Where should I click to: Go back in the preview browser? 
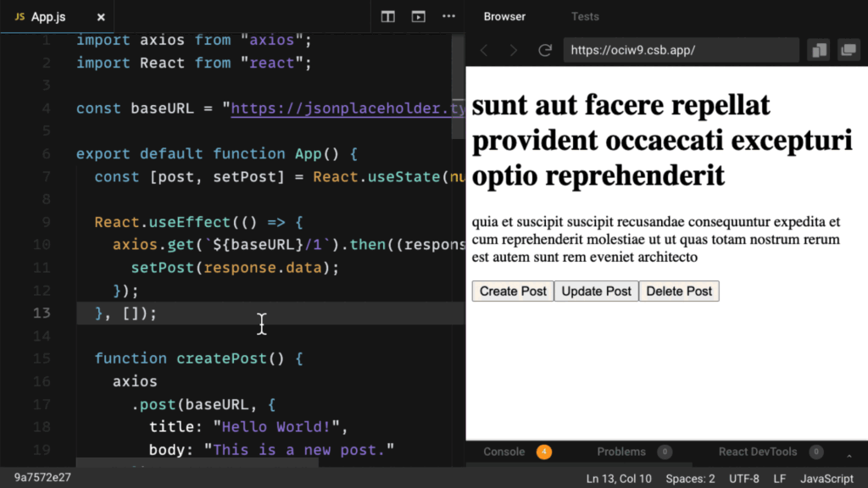[484, 51]
